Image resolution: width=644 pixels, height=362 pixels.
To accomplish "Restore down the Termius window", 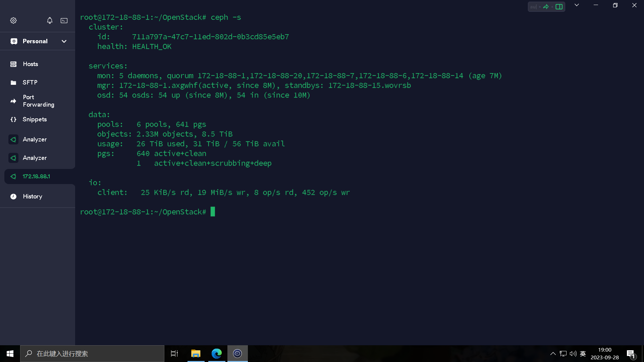I will point(615,5).
